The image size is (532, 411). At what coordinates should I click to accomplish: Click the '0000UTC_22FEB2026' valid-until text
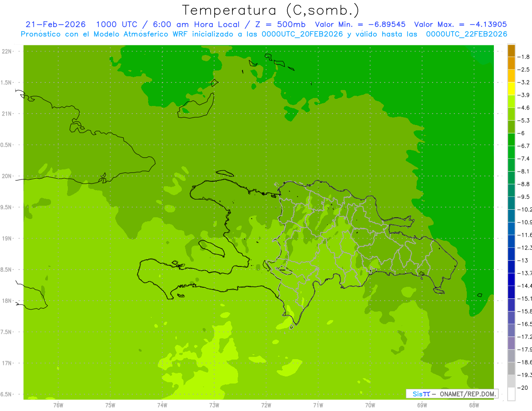(466, 34)
